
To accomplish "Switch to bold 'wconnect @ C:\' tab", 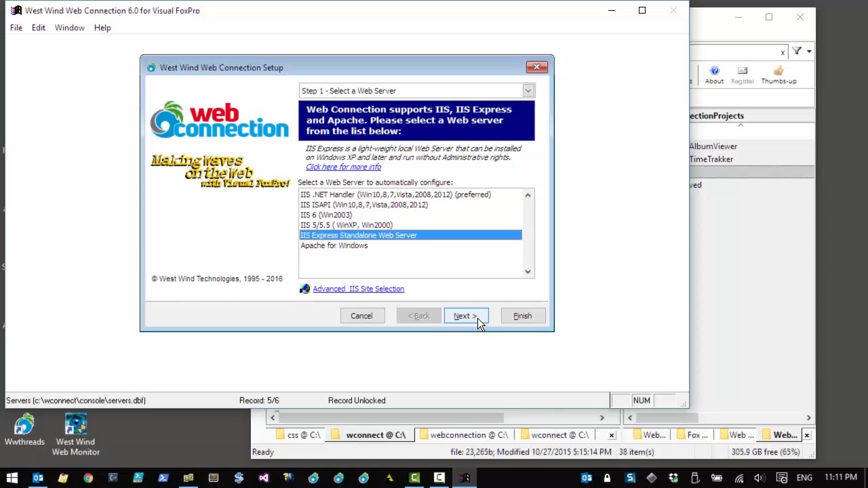I will click(x=369, y=435).
